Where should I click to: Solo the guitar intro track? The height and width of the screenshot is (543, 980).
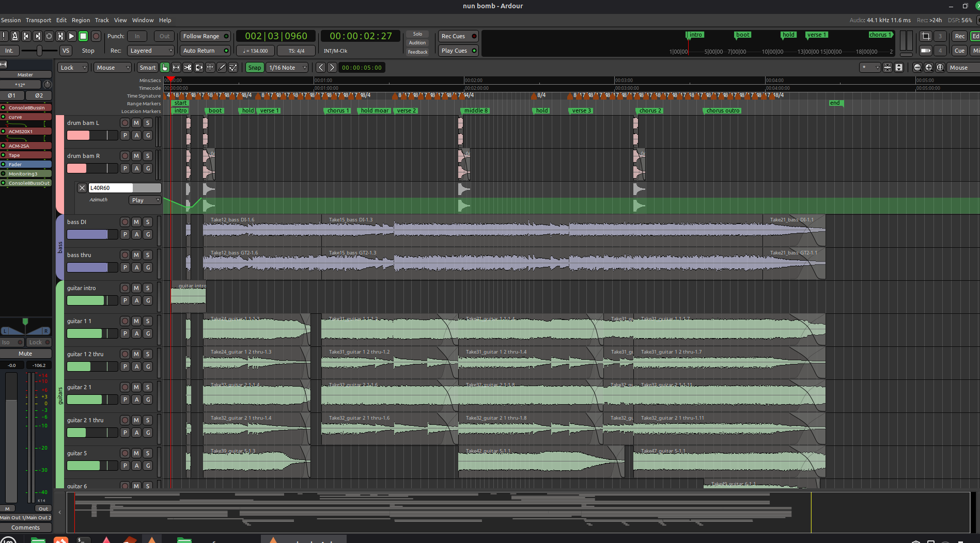(x=148, y=288)
